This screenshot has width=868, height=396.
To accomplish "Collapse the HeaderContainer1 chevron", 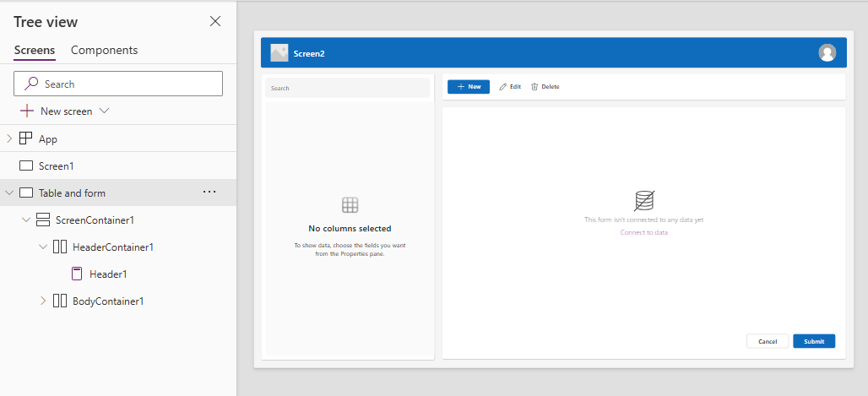I will pos(43,247).
